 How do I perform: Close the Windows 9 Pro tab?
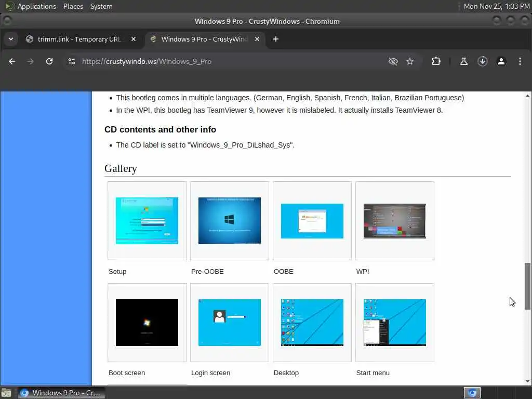pos(257,39)
